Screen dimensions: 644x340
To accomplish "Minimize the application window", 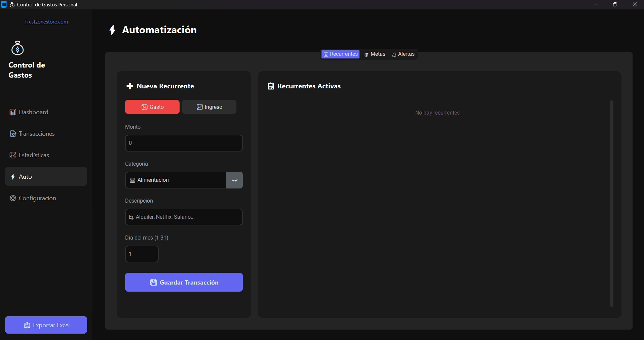I will pyautogui.click(x=596, y=5).
